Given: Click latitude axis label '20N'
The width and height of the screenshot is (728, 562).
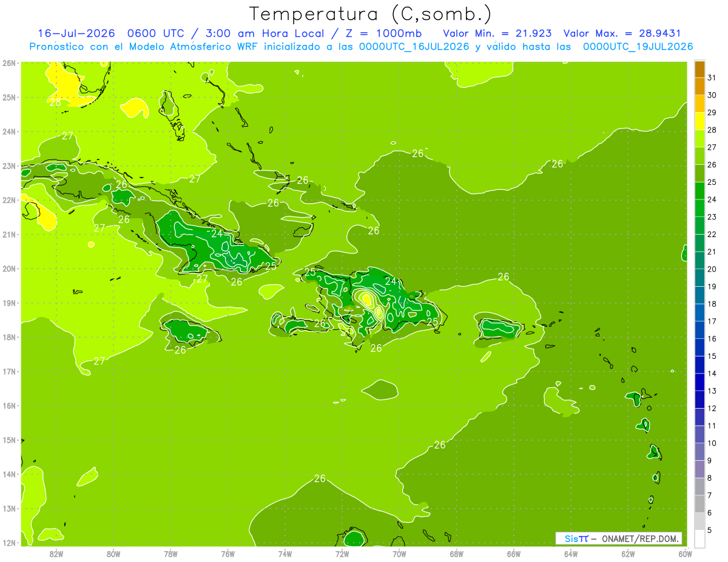Looking at the screenshot, I should pyautogui.click(x=8, y=269).
